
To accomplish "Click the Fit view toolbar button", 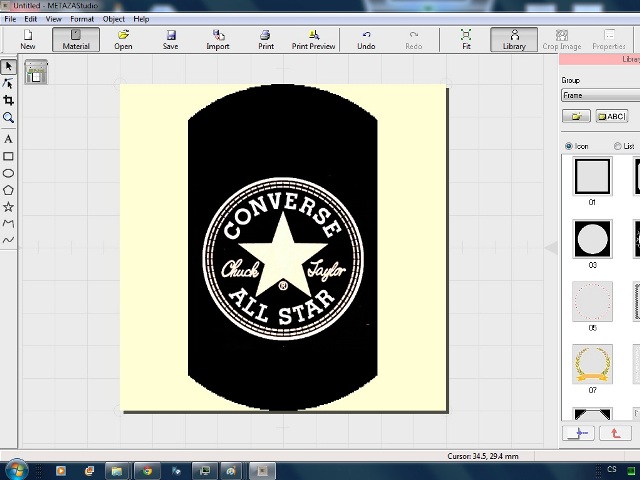I will click(x=466, y=40).
